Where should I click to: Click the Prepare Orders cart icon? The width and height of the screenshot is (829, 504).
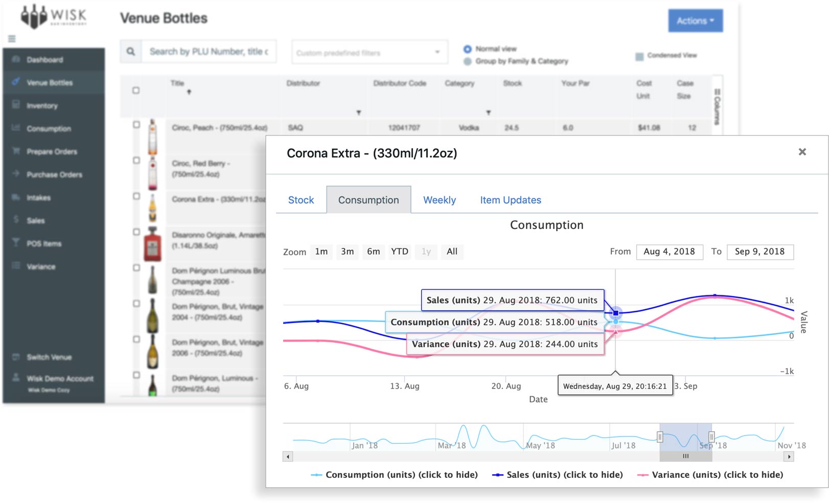pos(16,151)
